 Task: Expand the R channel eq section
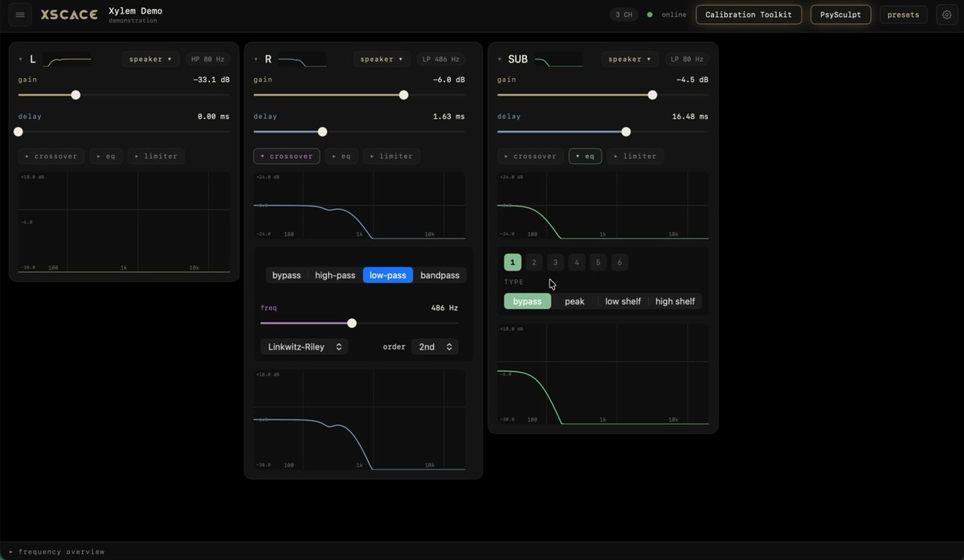pyautogui.click(x=341, y=156)
